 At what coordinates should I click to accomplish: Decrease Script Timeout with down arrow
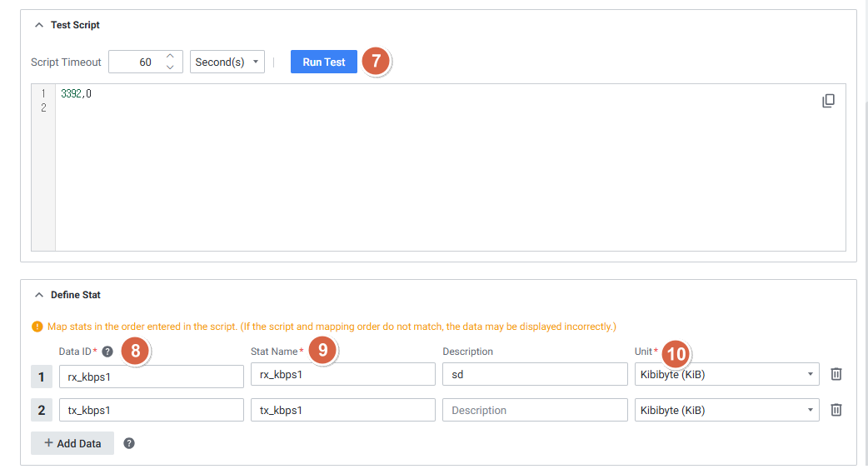tap(170, 67)
